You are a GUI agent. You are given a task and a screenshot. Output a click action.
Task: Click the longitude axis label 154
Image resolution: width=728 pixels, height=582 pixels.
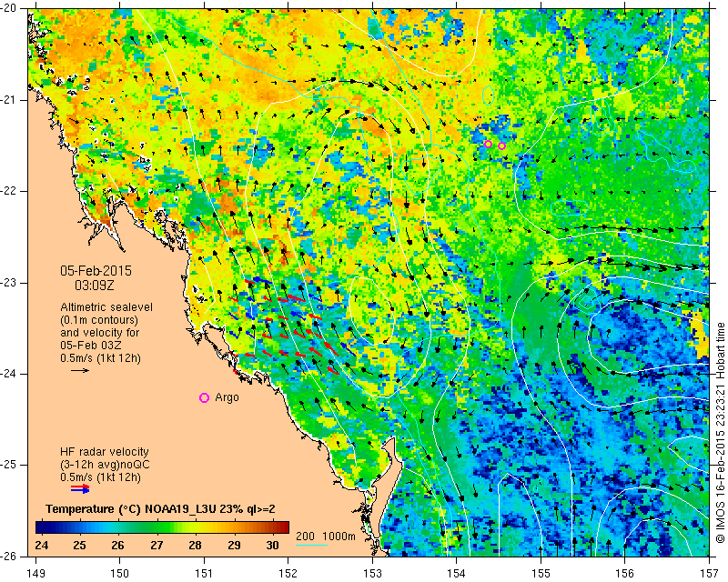tap(457, 574)
